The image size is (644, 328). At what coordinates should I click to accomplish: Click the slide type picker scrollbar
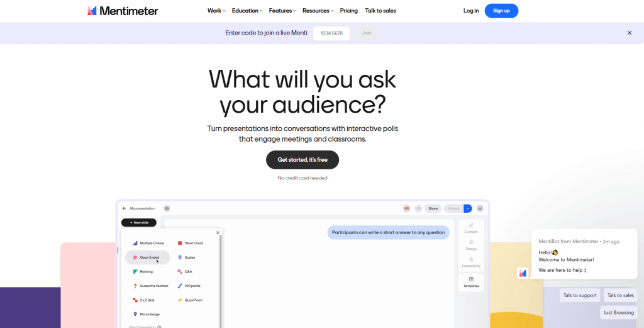pyautogui.click(x=221, y=281)
